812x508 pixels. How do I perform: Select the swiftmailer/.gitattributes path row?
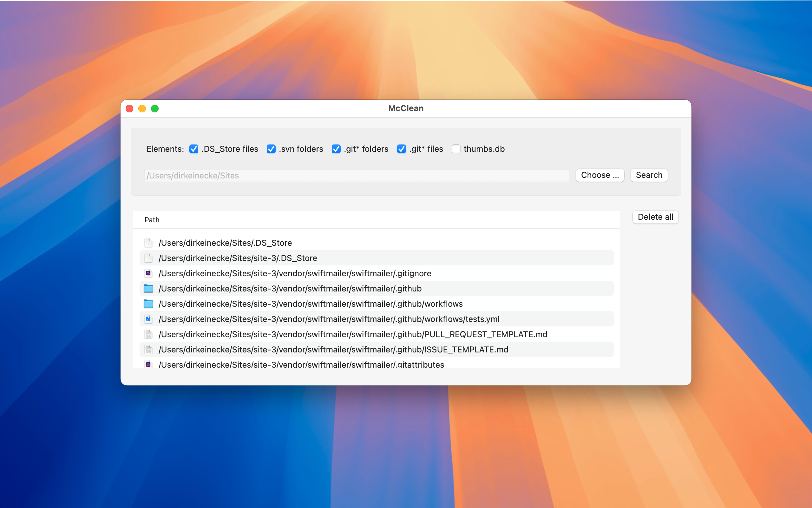click(x=377, y=363)
